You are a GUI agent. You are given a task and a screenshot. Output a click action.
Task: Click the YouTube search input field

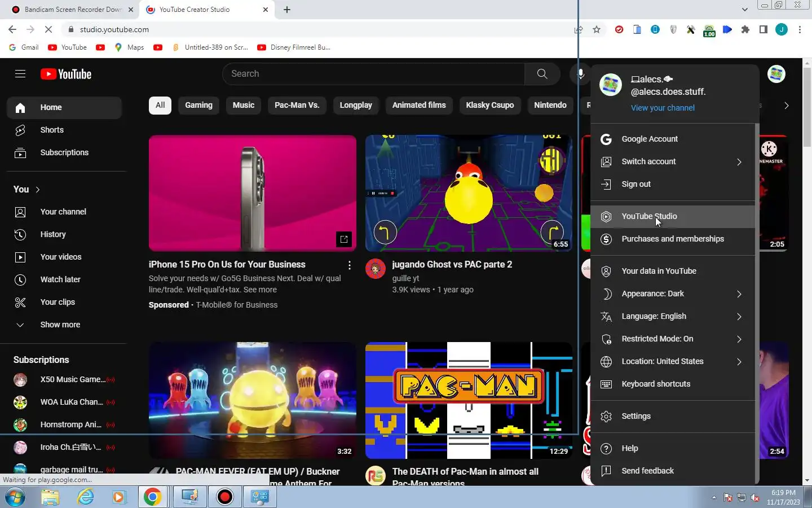[x=374, y=74]
